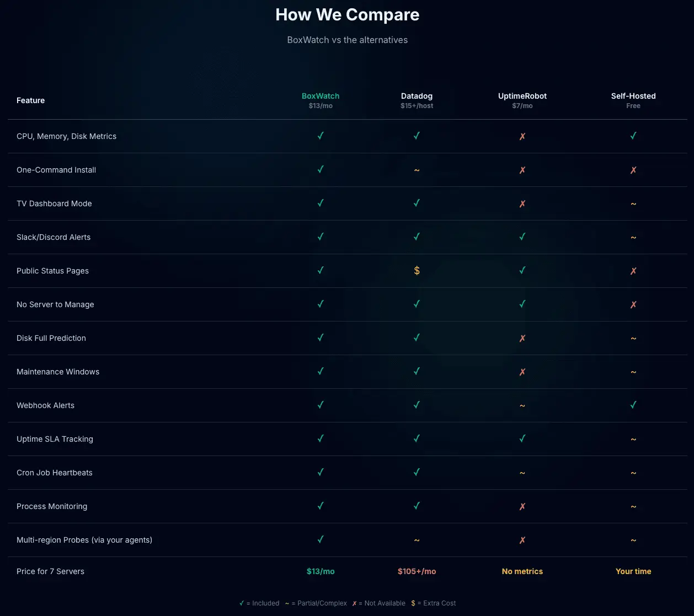694x616 pixels.
Task: Click Self-Hosted tilde for Maintenance Windows
Action: coord(633,372)
